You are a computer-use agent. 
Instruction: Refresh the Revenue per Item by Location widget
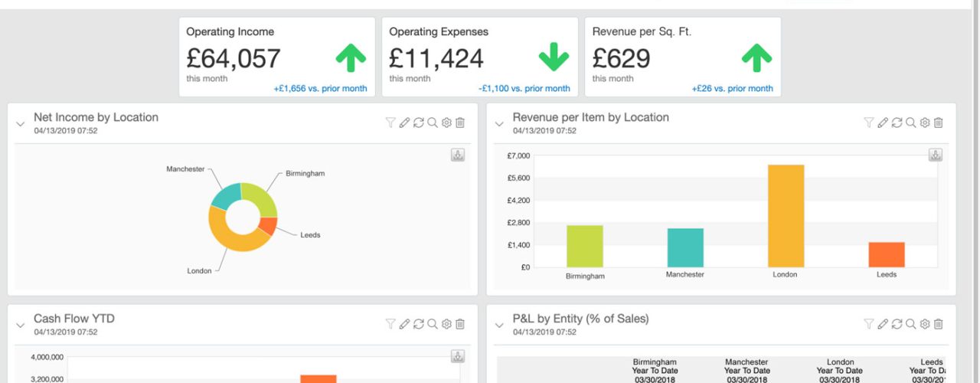[897, 123]
